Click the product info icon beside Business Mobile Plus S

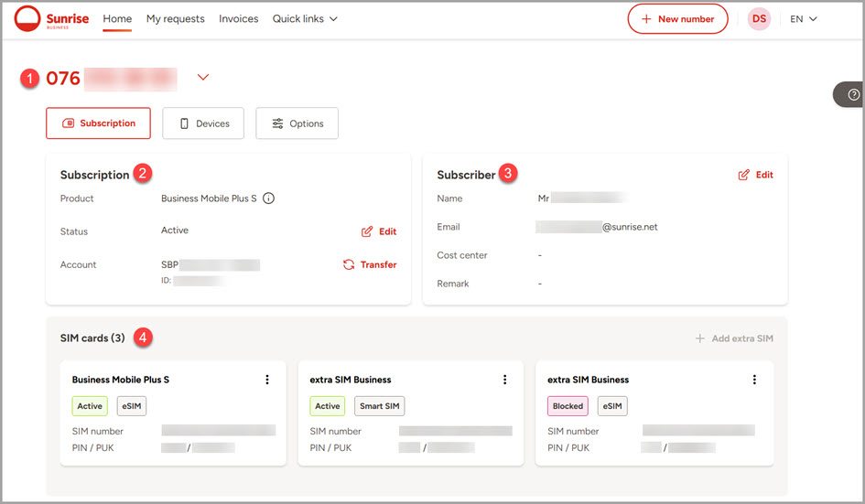[x=269, y=198]
